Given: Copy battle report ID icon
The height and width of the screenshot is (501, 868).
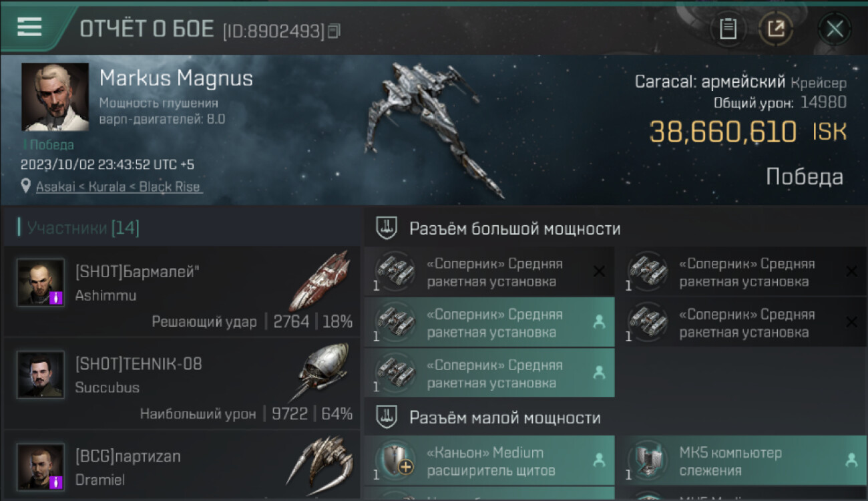Looking at the screenshot, I should click(x=334, y=30).
